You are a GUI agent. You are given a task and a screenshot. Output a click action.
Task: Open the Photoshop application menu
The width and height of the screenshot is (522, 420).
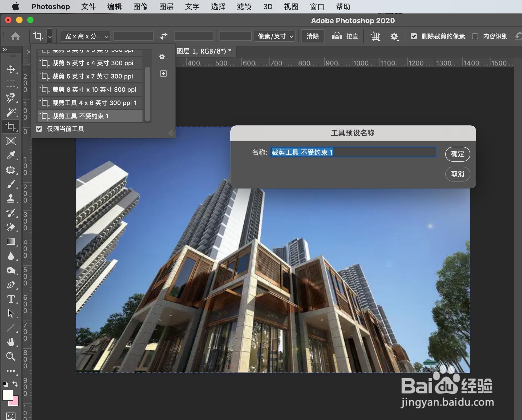tap(51, 7)
